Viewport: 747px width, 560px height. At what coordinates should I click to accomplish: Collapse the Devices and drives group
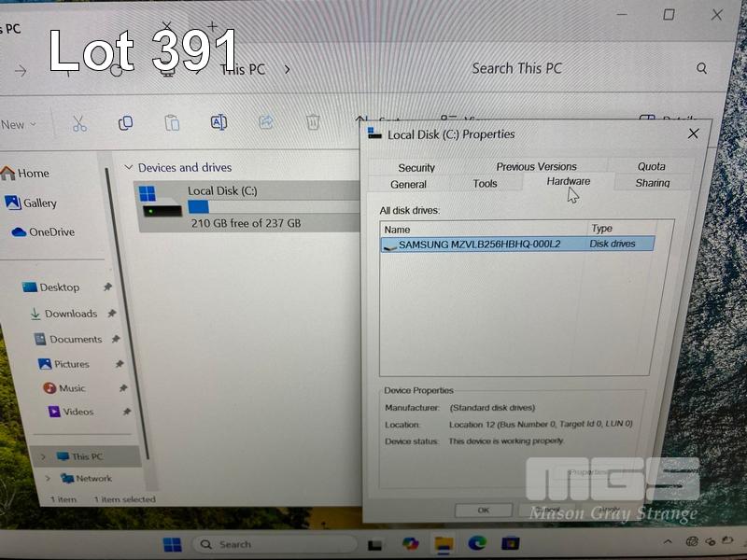(x=129, y=168)
